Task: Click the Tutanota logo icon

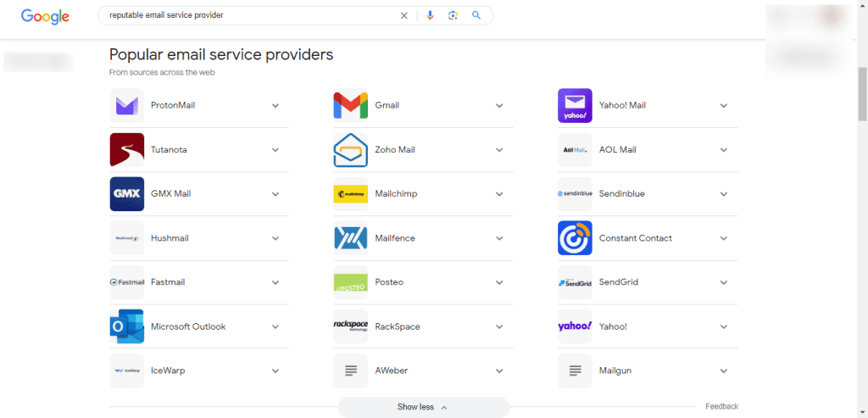Action: point(127,149)
